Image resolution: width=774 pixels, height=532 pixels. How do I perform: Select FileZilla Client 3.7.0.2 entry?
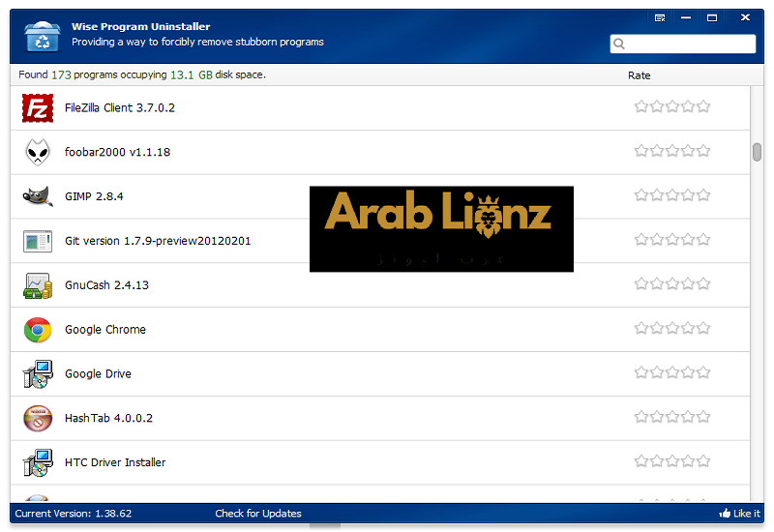pyautogui.click(x=380, y=108)
